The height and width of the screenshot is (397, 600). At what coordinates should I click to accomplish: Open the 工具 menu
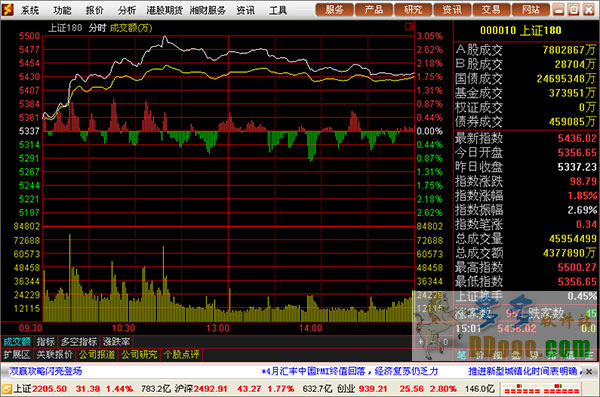point(277,10)
